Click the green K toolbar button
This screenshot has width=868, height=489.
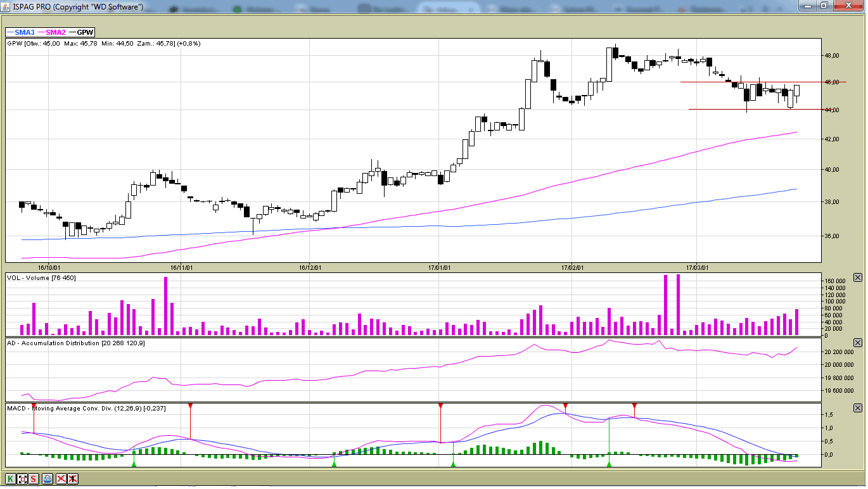[11, 479]
